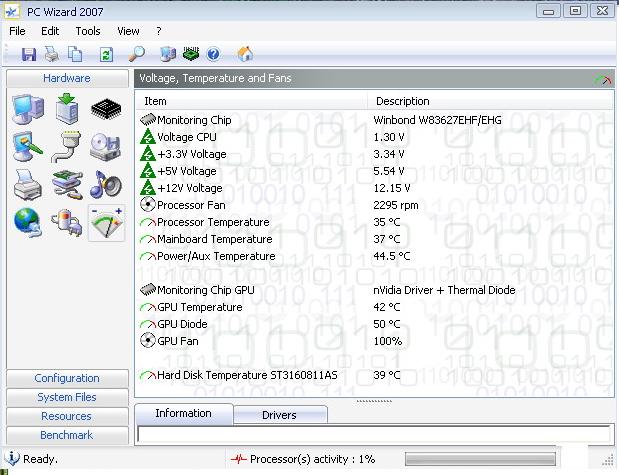Open the File menu
The image size is (619, 475).
click(x=17, y=31)
